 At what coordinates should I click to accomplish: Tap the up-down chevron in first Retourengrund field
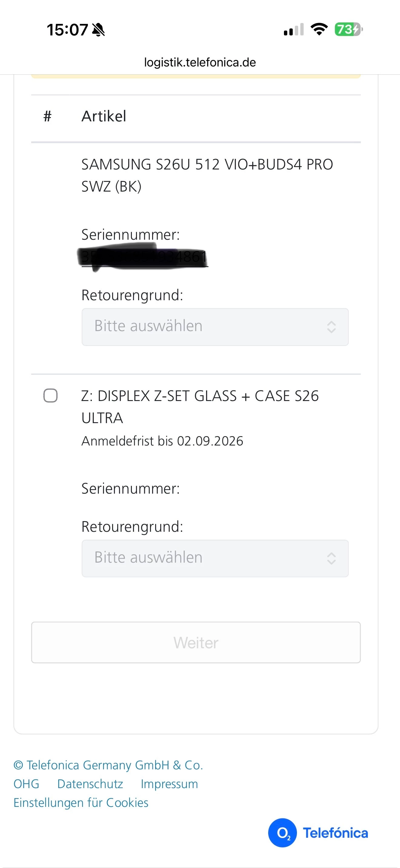coord(331,327)
